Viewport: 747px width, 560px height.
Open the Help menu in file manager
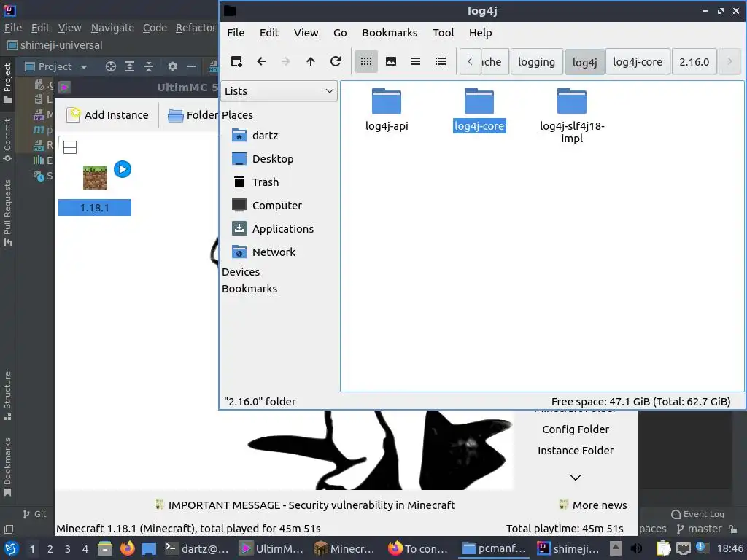(x=480, y=33)
